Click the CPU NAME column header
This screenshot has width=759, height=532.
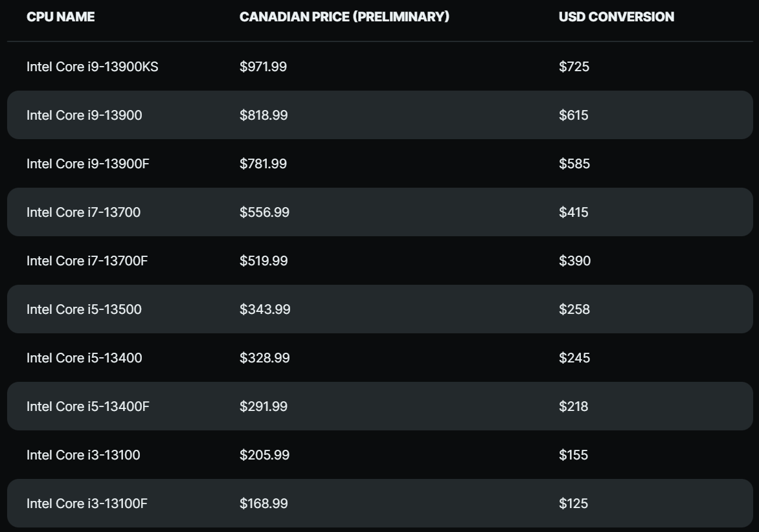(x=60, y=17)
